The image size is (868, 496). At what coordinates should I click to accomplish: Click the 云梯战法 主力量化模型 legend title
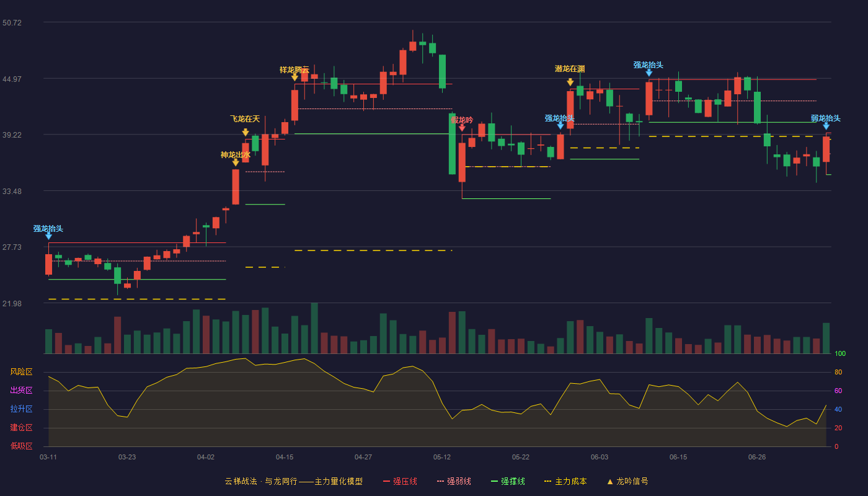coord(293,481)
